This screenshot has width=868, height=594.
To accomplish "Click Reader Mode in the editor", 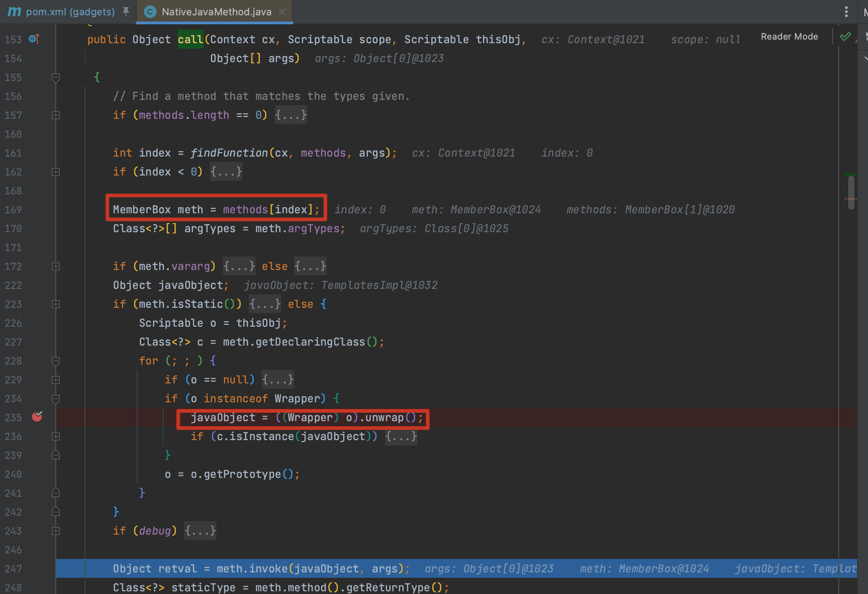I will pyautogui.click(x=789, y=36).
